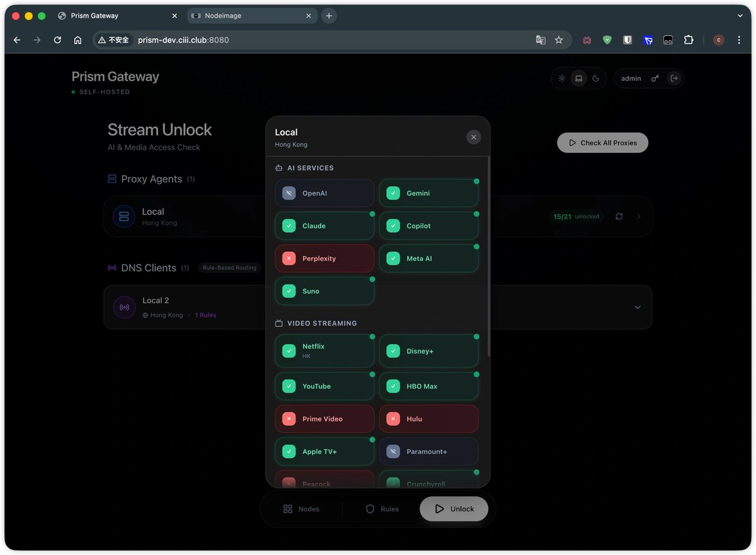Click the logout icon in header
Screen dimensions: 756x555
pyautogui.click(x=674, y=78)
